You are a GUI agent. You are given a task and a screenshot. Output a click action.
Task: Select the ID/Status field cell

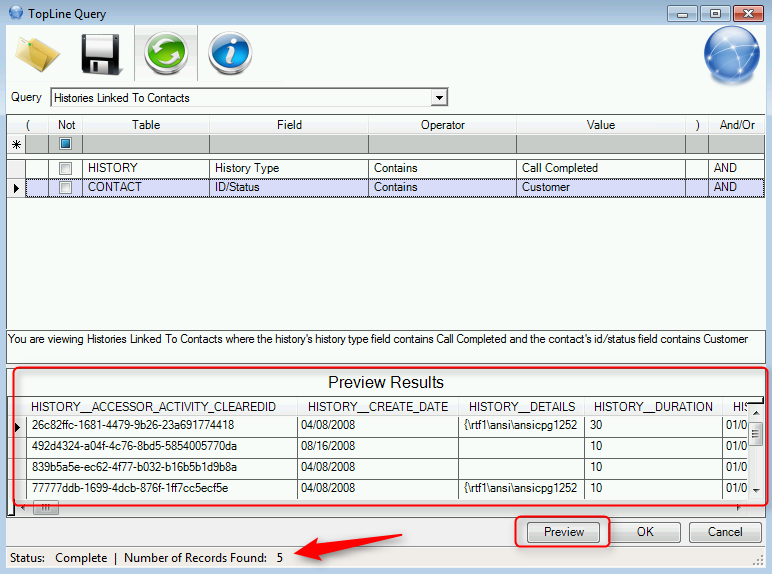pos(289,188)
